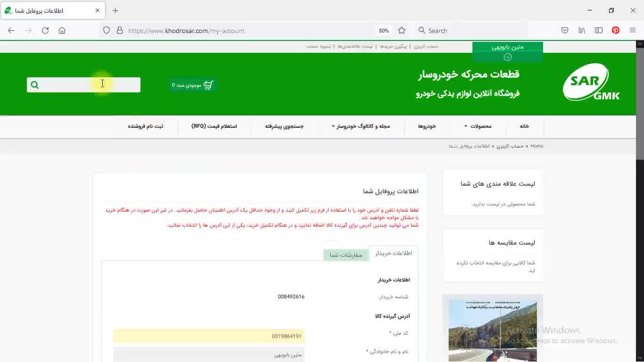
Task: View site info via the padlock icon
Action: [120, 31]
